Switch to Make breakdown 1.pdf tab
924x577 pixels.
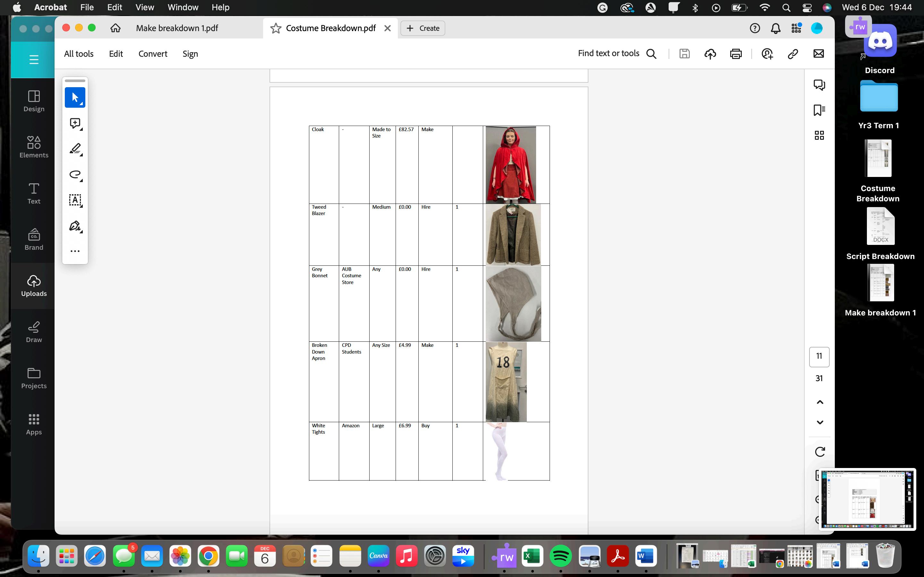[177, 28]
